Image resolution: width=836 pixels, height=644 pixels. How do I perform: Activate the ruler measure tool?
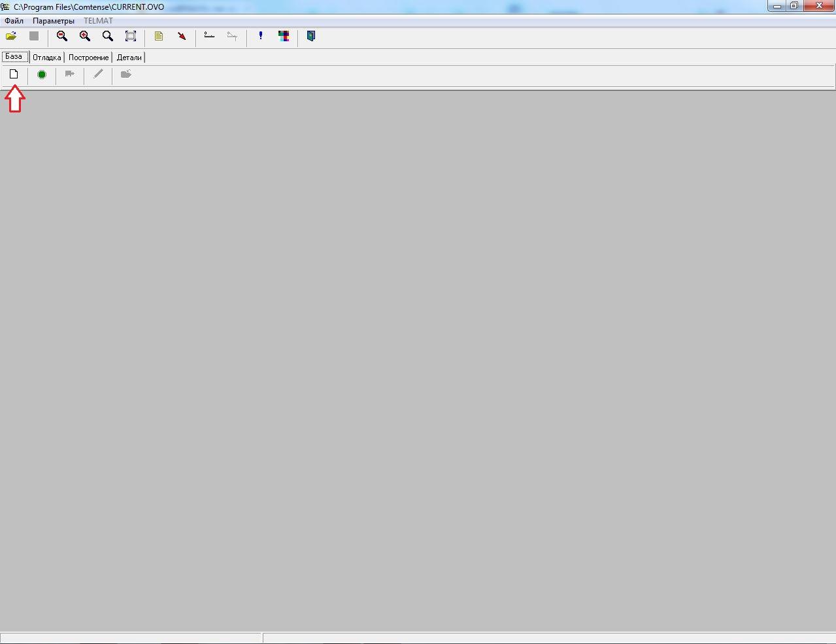209,37
